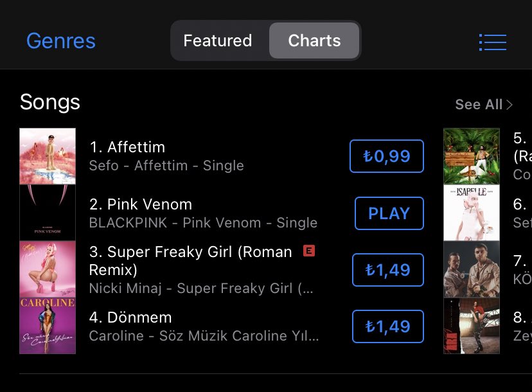This screenshot has width=532, height=392.
Task: Buy Super Freaky Girl for ₺1,49
Action: pos(388,270)
